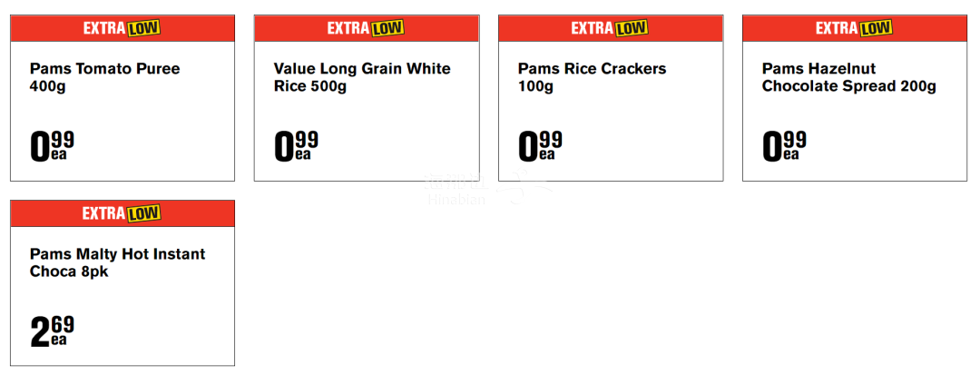Select the 2.69 price on Malty Choca
The height and width of the screenshot is (375, 980).
tap(52, 332)
